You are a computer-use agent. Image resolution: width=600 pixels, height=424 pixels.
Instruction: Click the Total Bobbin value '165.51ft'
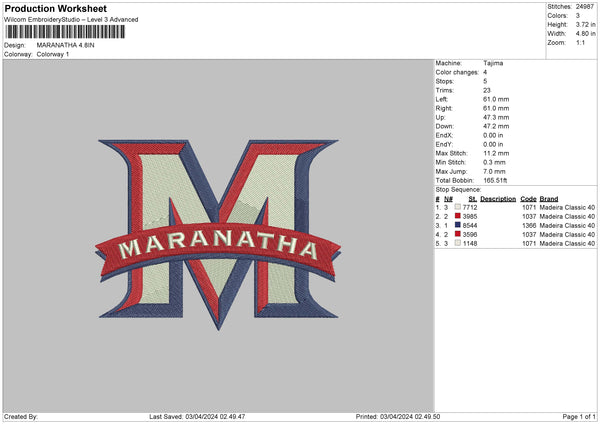pos(495,180)
